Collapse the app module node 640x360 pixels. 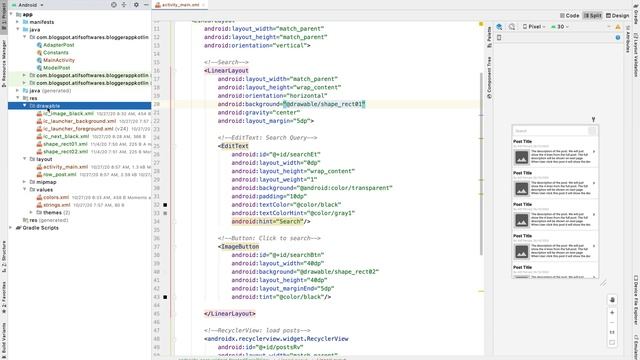11,14
